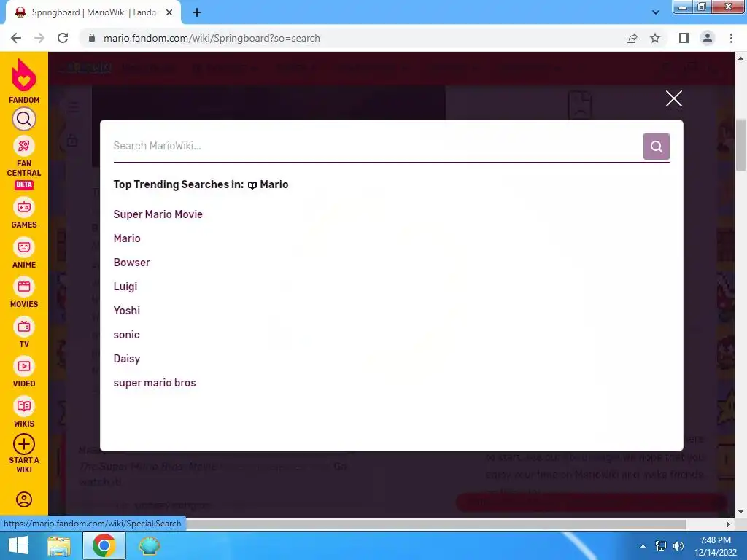Click the sidebar search magnifier icon
This screenshot has width=747, height=560.
(x=24, y=119)
